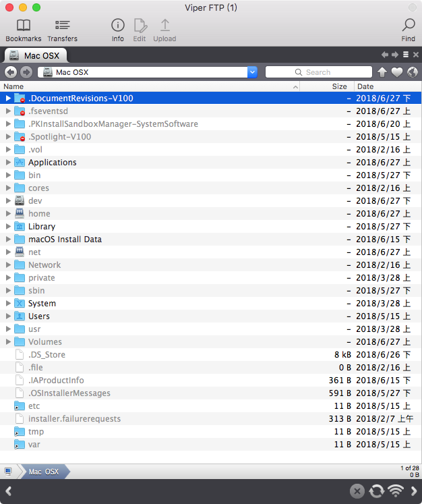Image resolution: width=422 pixels, height=504 pixels.
Task: Expand the .fseventsd folder
Action: click(x=8, y=111)
